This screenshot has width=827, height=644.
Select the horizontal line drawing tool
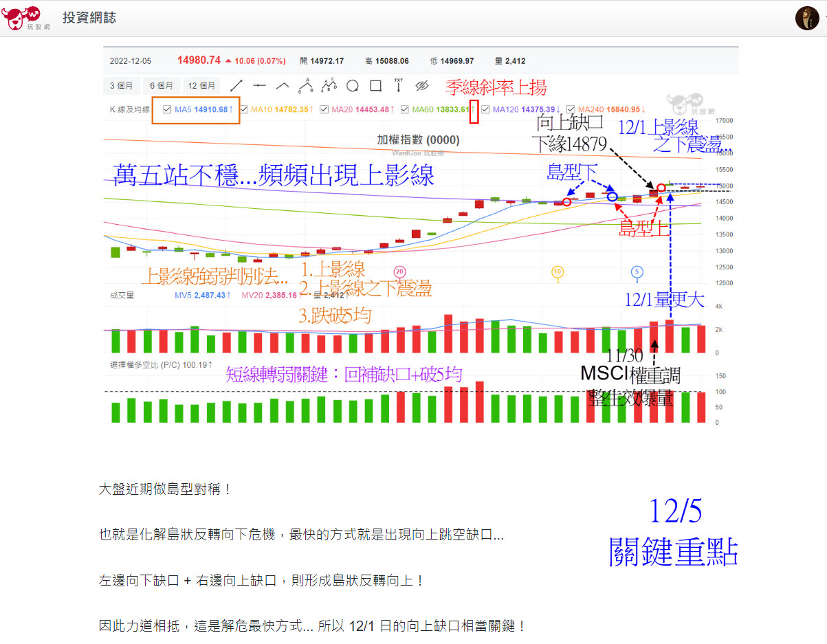click(258, 85)
